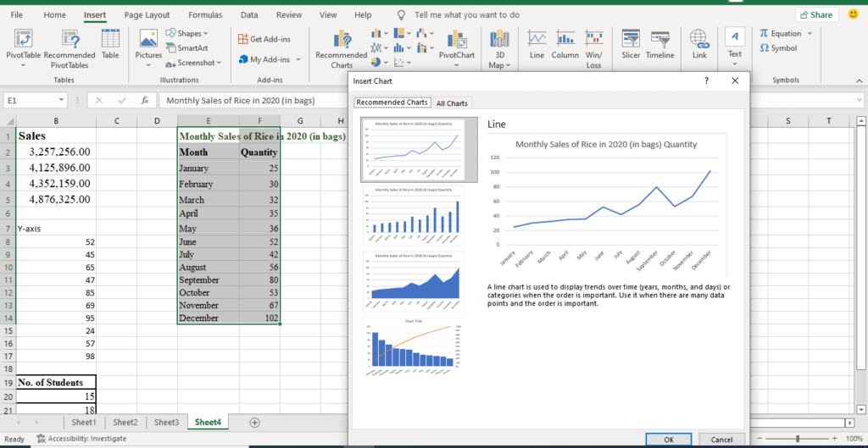Screen dimensions: 868x448
Task: Select the area chart thumbnail
Action: tap(414, 282)
